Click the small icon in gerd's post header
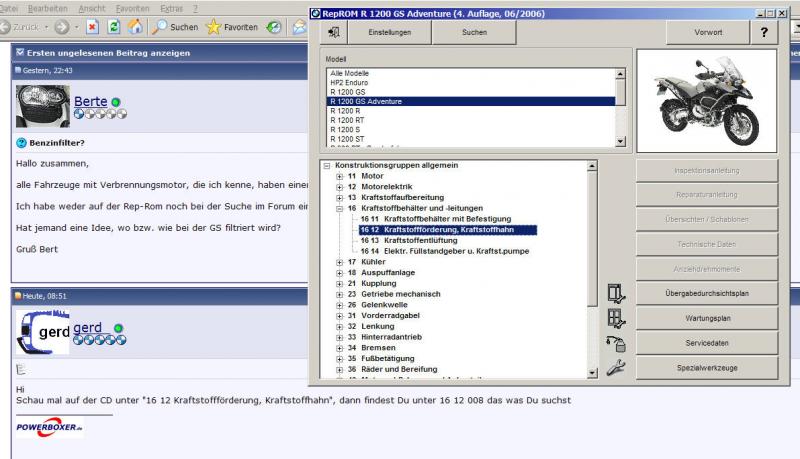800x459 pixels. pos(21,369)
